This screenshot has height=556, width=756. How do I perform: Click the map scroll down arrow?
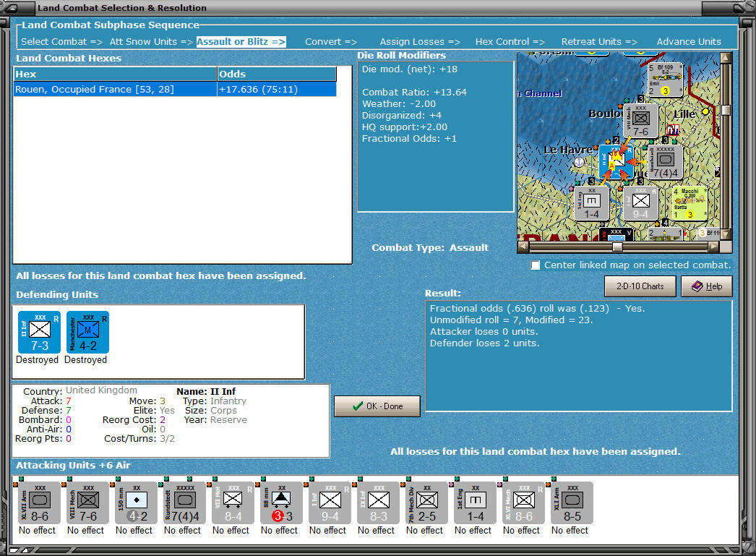click(726, 235)
